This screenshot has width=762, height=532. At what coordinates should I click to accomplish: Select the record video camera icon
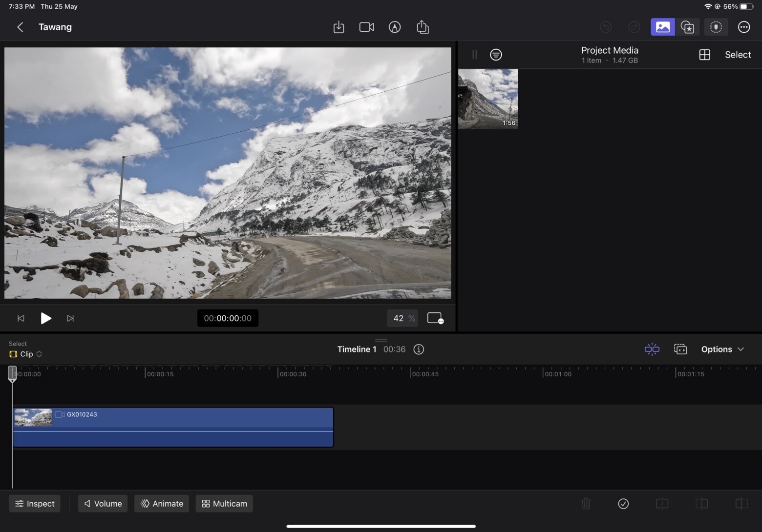[x=366, y=27]
